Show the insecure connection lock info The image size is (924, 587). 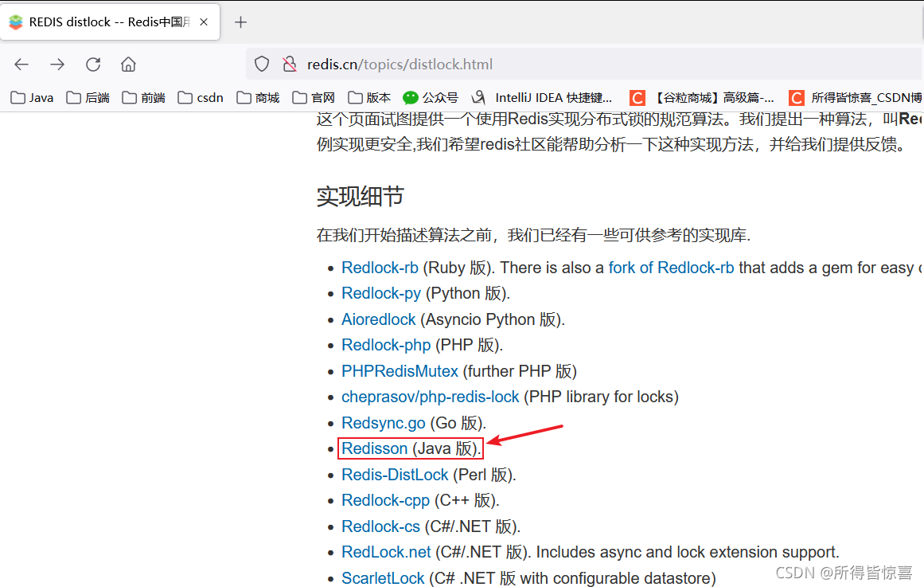[290, 65]
